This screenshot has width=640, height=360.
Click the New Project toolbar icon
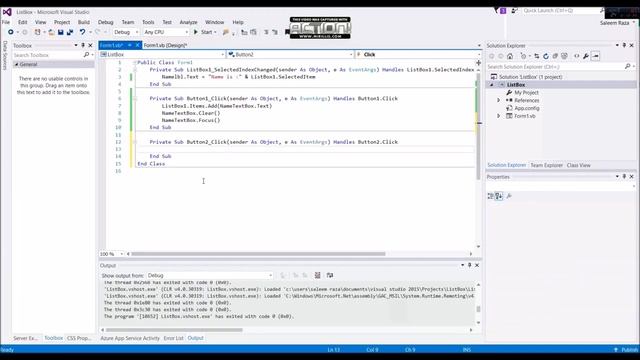point(38,32)
